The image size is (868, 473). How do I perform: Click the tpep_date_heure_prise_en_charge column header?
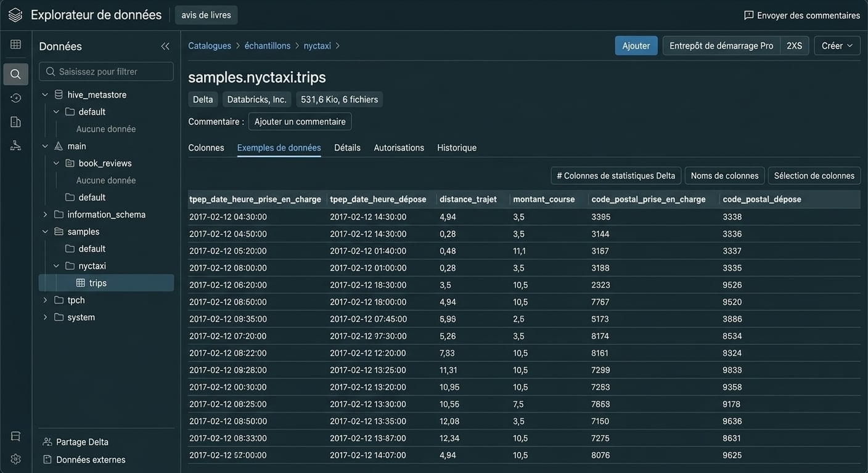click(255, 199)
